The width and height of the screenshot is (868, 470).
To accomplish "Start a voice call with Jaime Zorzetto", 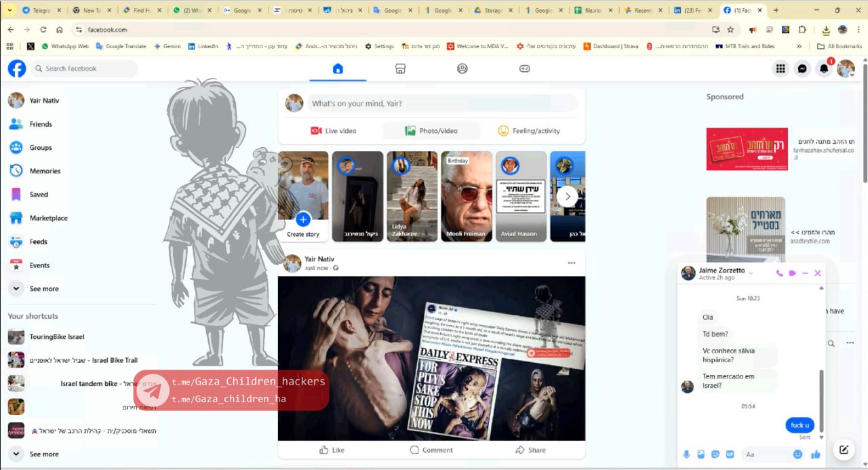I will [779, 273].
